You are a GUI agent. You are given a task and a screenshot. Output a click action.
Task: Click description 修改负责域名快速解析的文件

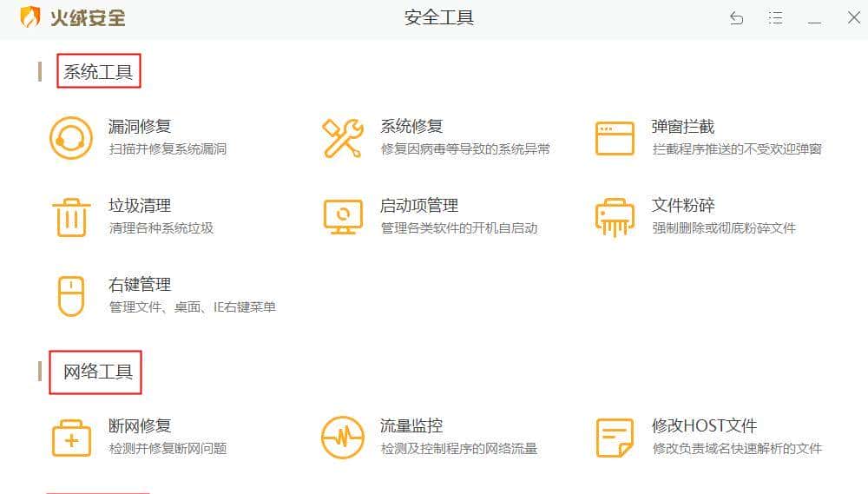click(737, 449)
